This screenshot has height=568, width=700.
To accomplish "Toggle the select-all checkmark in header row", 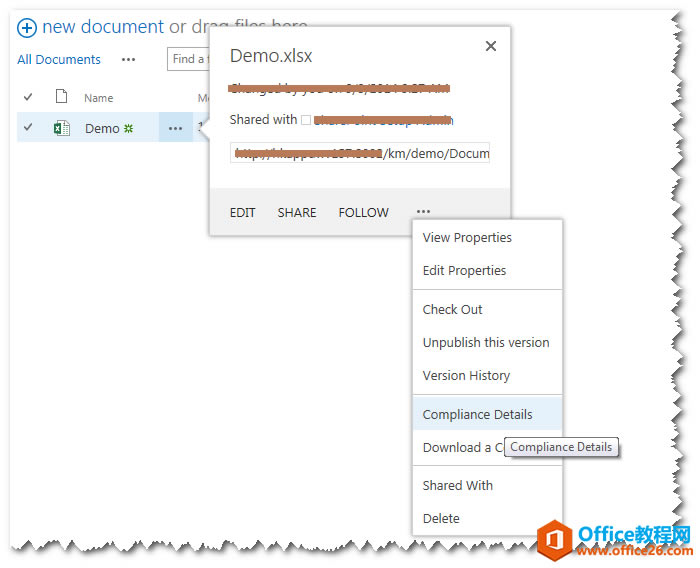I will pyautogui.click(x=28, y=96).
